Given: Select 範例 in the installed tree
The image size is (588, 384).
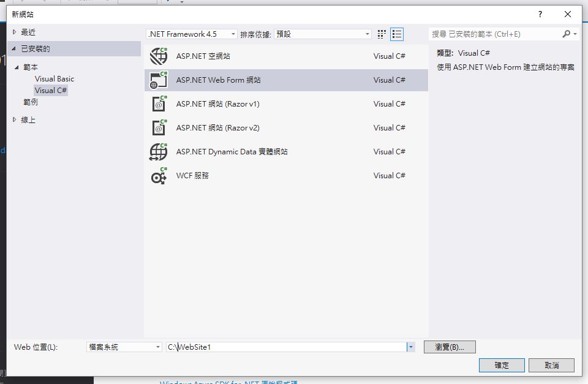Looking at the screenshot, I should click(31, 102).
